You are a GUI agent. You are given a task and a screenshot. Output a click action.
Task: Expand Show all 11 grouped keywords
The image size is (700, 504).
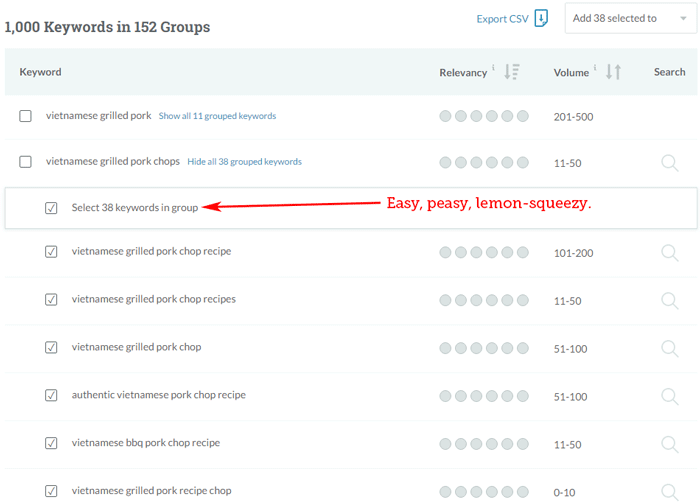tap(217, 116)
